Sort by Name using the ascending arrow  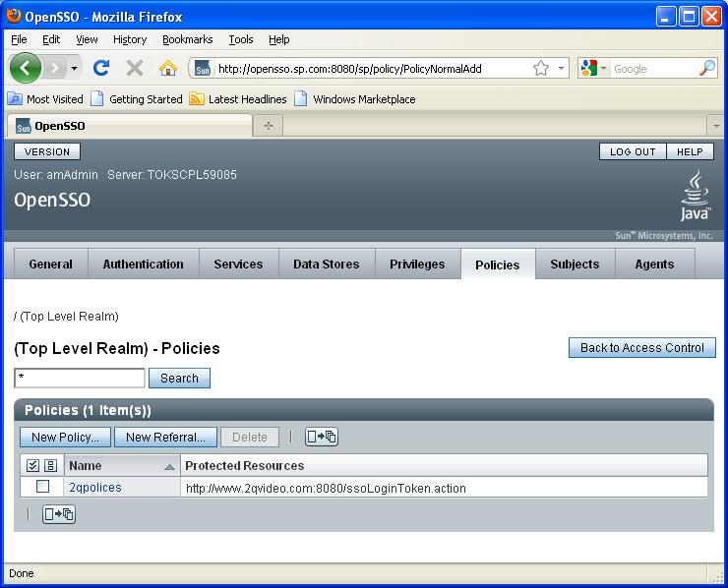point(169,467)
